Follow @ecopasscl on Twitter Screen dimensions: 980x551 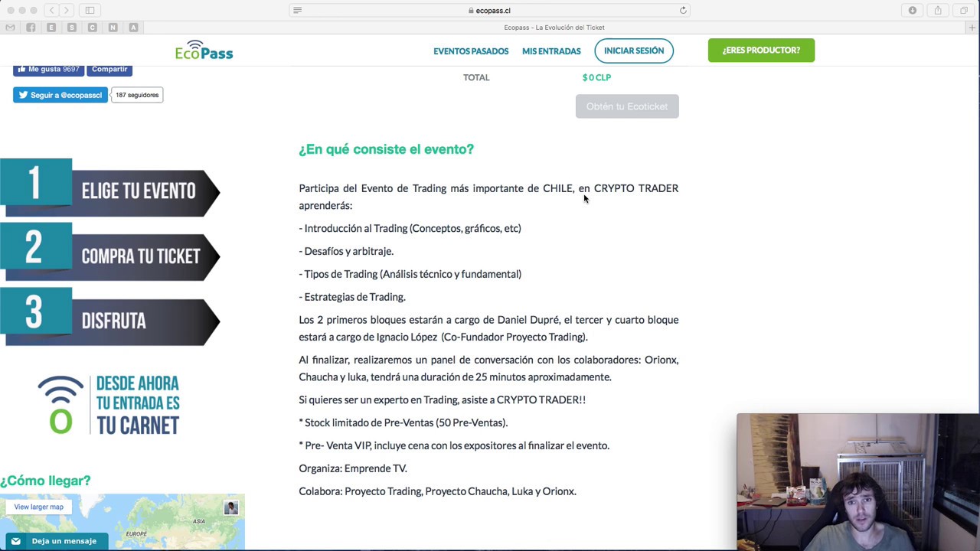pyautogui.click(x=60, y=95)
